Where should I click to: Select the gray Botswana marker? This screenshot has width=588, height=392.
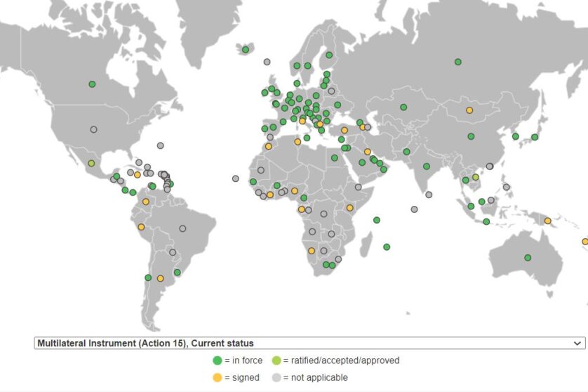[x=324, y=251]
